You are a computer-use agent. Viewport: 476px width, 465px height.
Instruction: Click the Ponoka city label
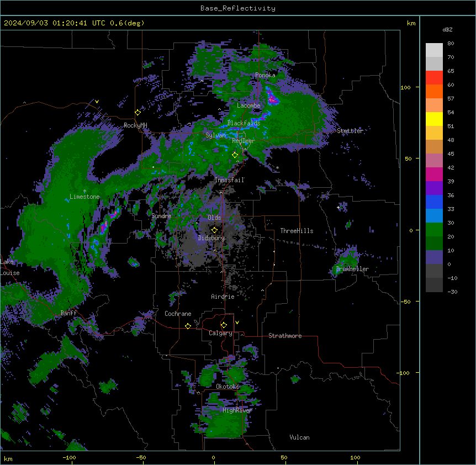(265, 75)
